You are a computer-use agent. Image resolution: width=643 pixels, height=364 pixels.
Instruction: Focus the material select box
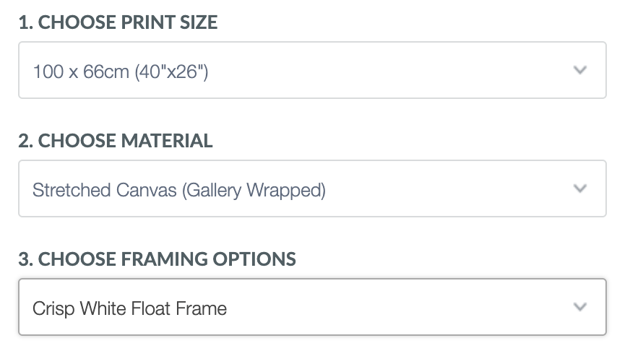tap(312, 189)
